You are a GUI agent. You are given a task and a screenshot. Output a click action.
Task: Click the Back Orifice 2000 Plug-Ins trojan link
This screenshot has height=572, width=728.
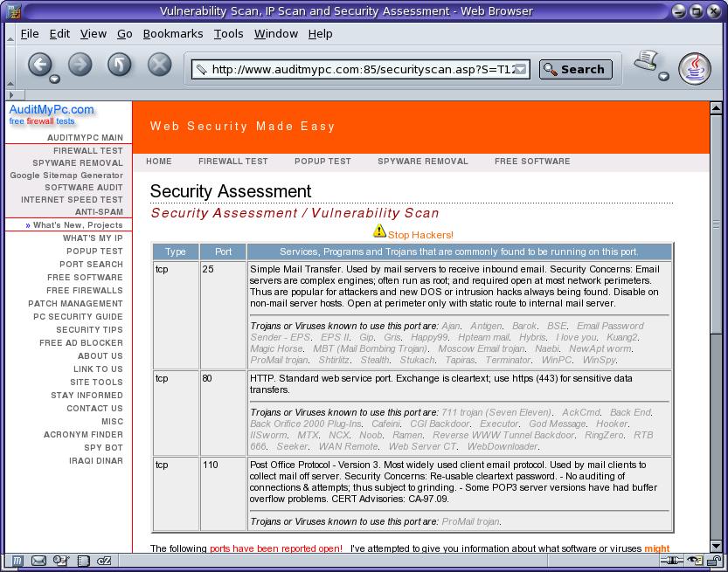tap(306, 424)
